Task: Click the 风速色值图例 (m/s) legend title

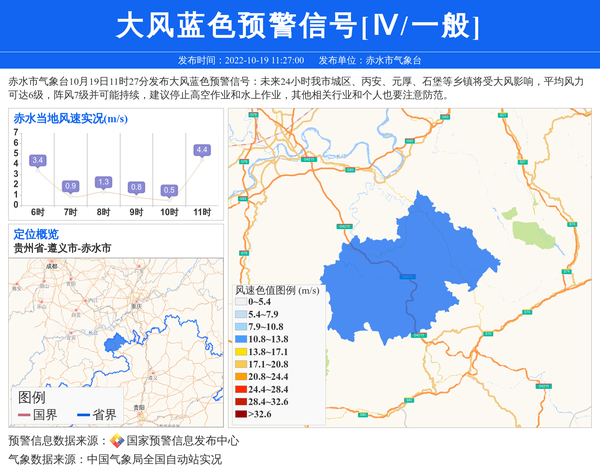Action: 277,290
